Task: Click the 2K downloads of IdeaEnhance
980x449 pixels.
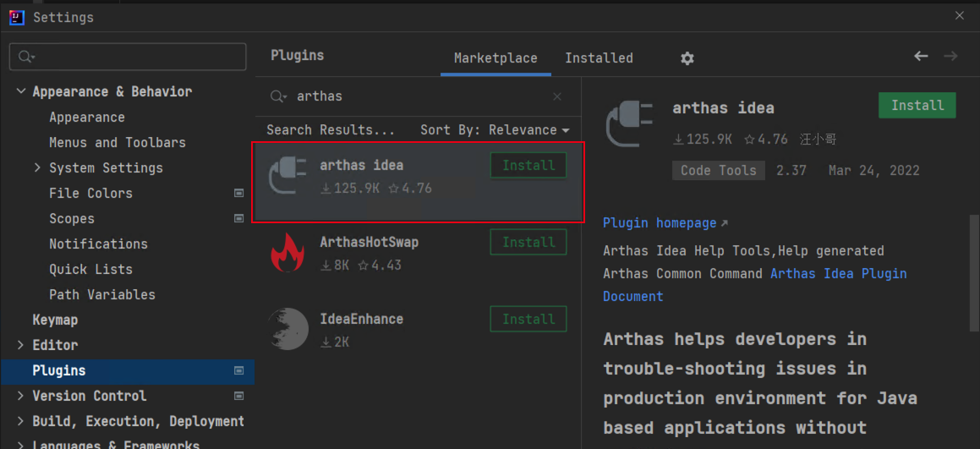Action: 335,342
